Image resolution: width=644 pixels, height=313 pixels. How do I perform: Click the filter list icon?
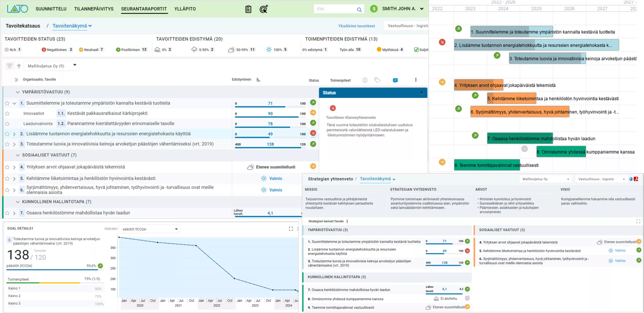point(9,66)
